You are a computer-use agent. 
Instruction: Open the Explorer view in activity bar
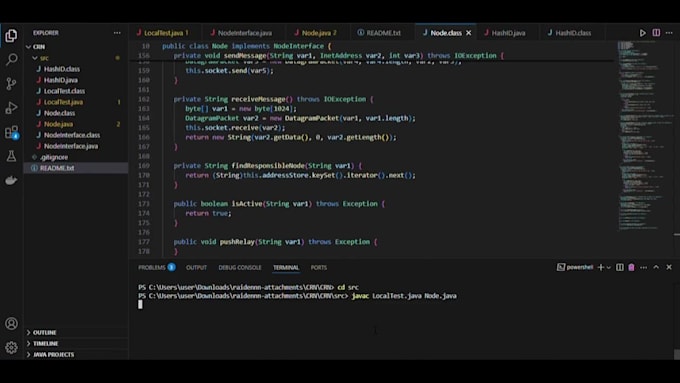pyautogui.click(x=11, y=36)
